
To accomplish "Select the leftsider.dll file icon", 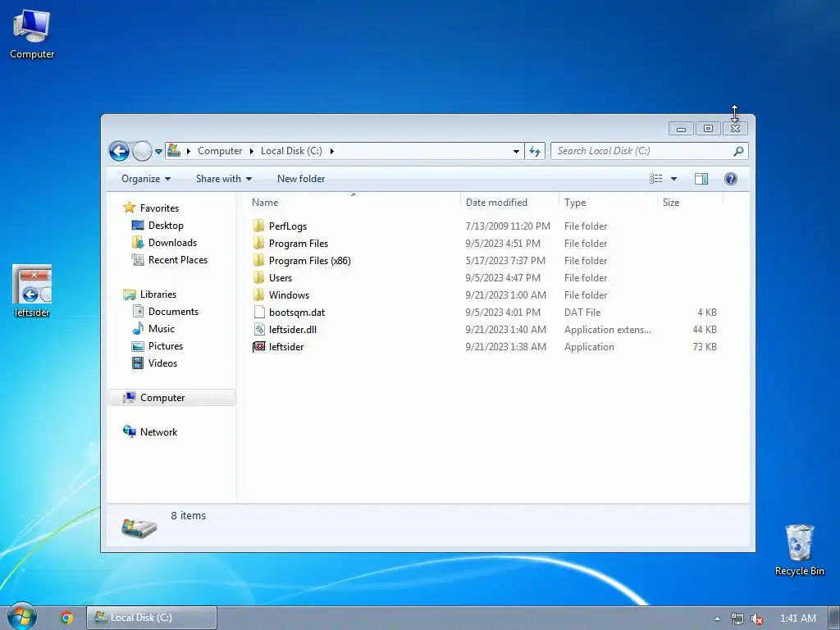I will (x=259, y=330).
